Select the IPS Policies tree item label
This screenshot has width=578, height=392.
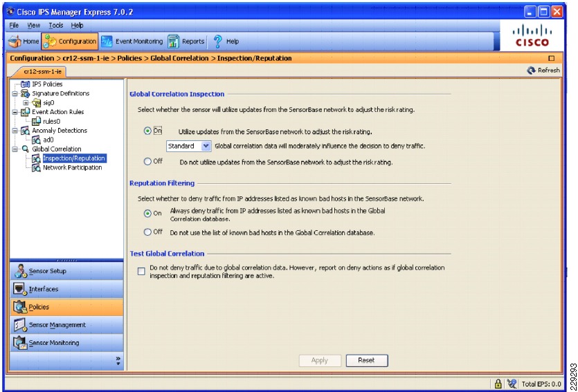(47, 84)
